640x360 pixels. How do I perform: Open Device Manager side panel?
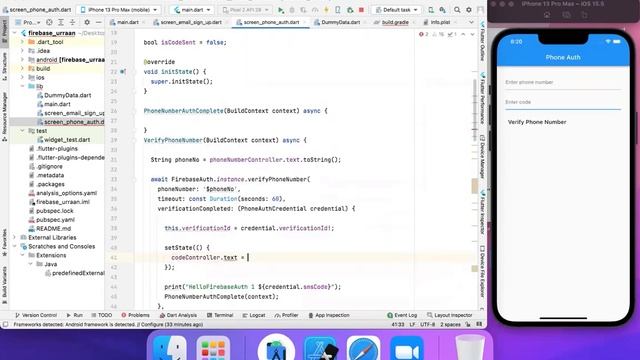pyautogui.click(x=482, y=157)
